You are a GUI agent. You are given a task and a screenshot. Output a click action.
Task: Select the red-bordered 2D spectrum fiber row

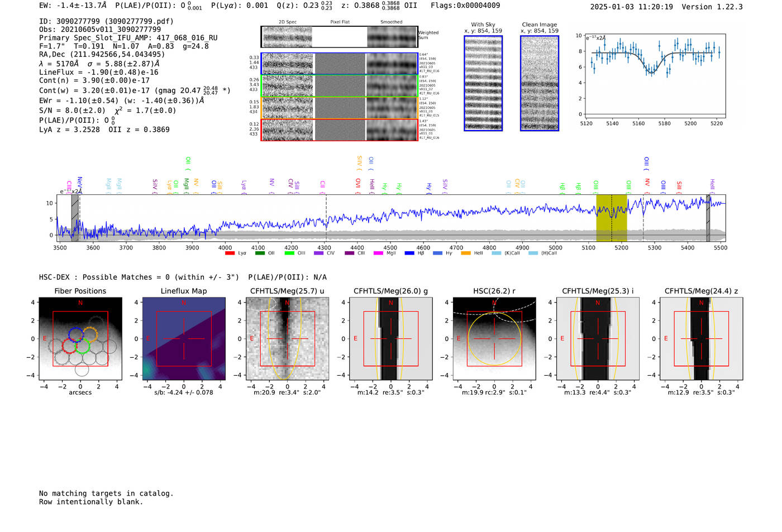tap(339, 130)
